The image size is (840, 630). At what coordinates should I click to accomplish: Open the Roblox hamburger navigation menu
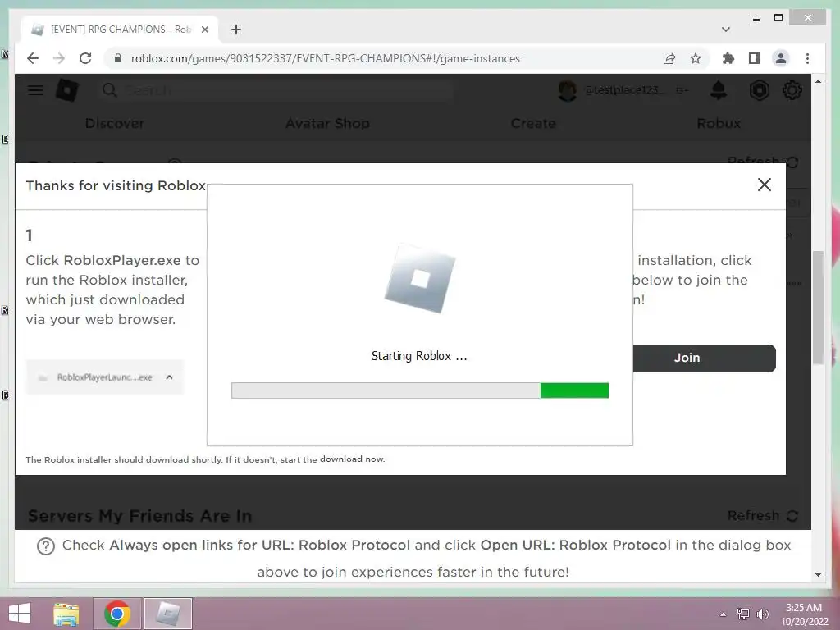tap(35, 90)
